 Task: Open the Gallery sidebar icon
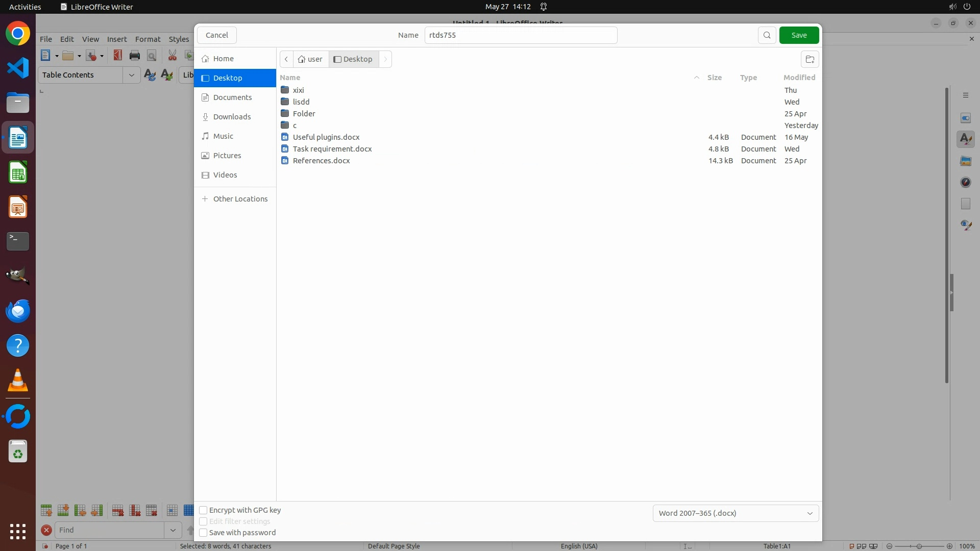click(x=965, y=161)
